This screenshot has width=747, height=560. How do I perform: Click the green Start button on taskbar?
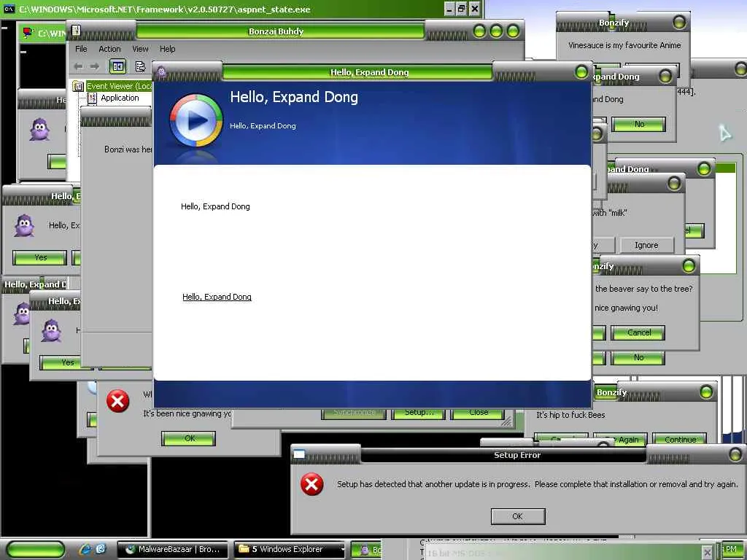(35, 550)
